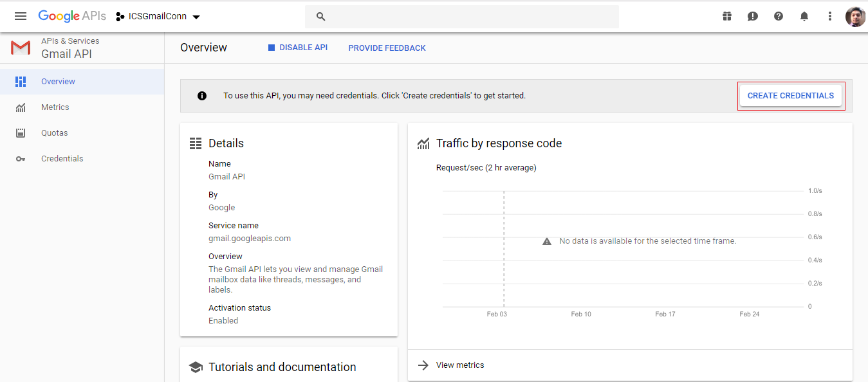Click the Quotas storage icon in sidebar
The height and width of the screenshot is (382, 868).
click(21, 133)
